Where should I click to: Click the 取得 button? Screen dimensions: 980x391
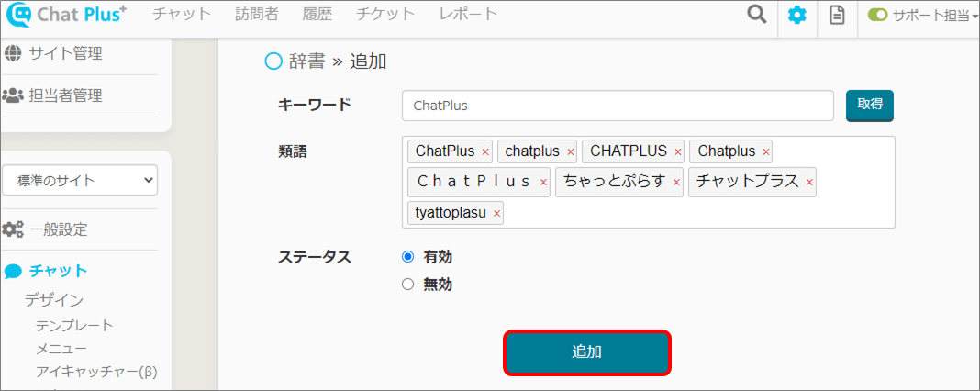tap(869, 105)
